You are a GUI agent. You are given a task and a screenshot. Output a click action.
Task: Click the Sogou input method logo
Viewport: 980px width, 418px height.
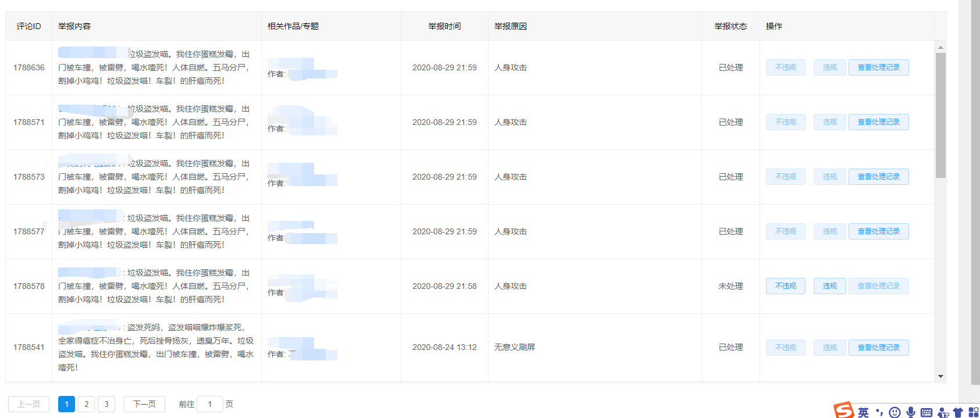(x=843, y=410)
